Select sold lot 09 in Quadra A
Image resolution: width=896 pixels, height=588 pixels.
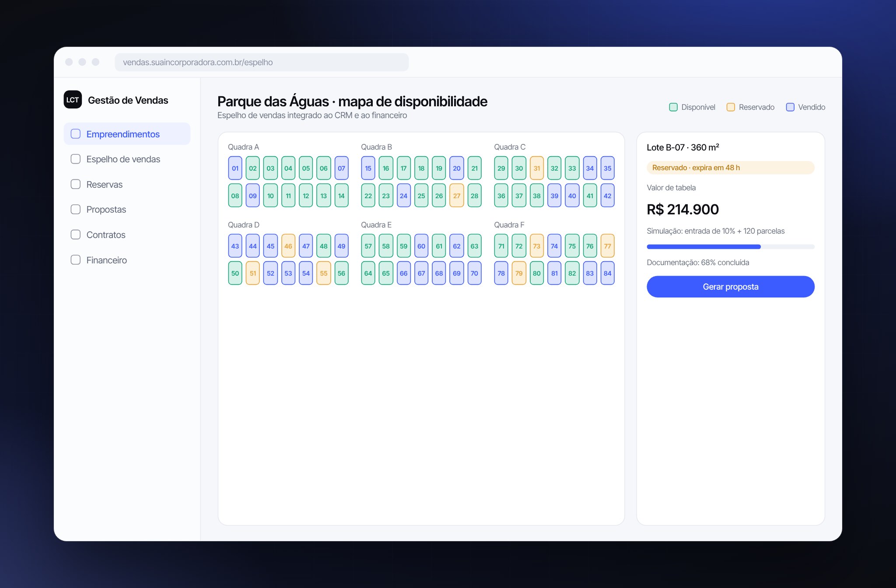[253, 196]
